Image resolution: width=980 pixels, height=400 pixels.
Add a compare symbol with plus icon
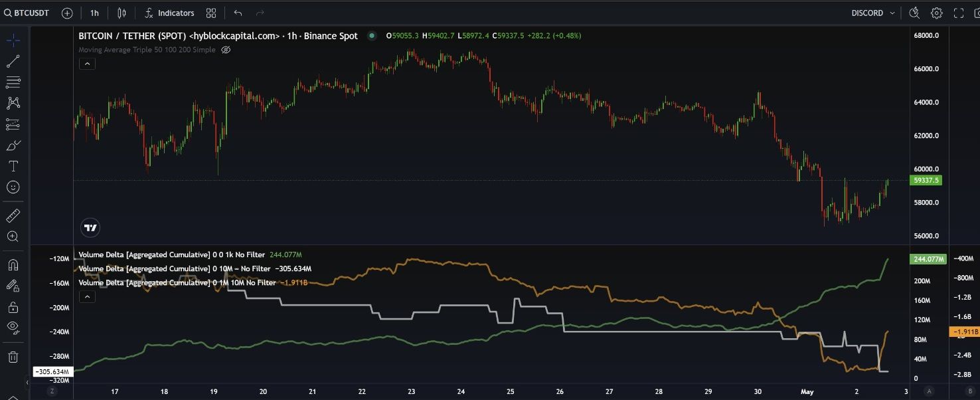(x=67, y=13)
